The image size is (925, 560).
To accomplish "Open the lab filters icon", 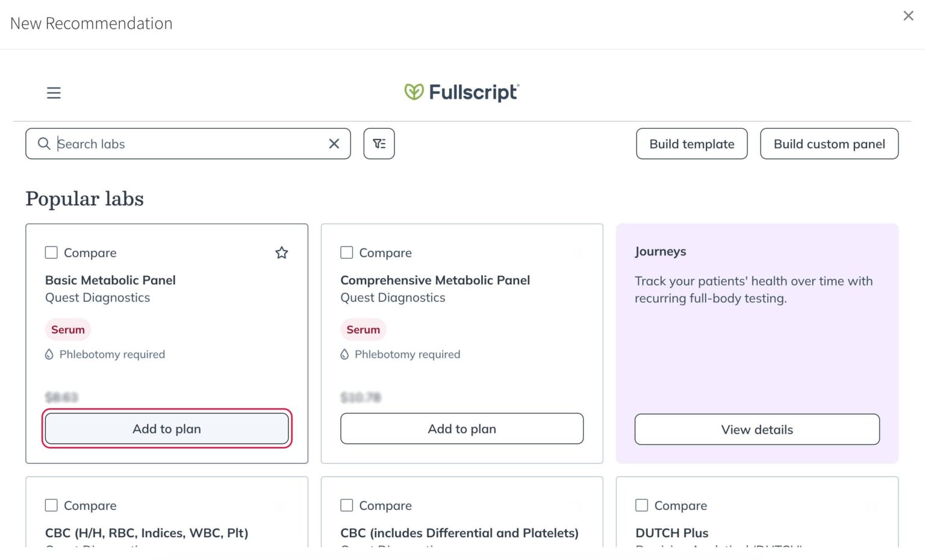I will 379,143.
